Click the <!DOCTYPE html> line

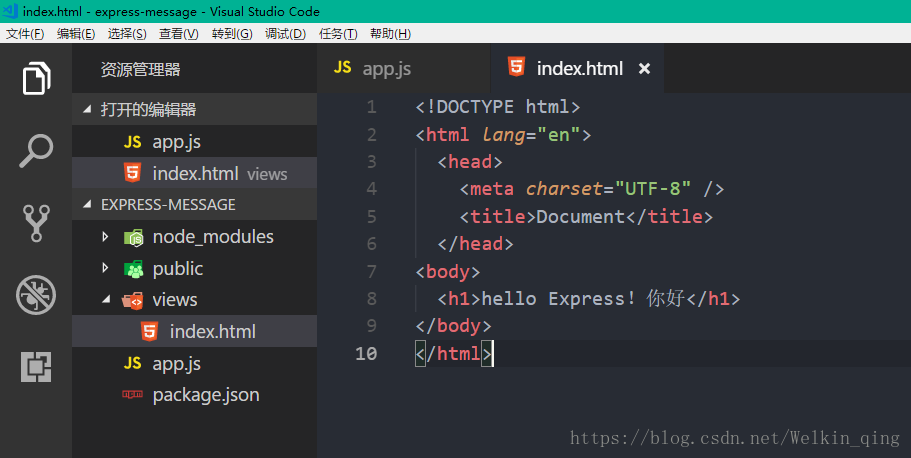coord(498,107)
